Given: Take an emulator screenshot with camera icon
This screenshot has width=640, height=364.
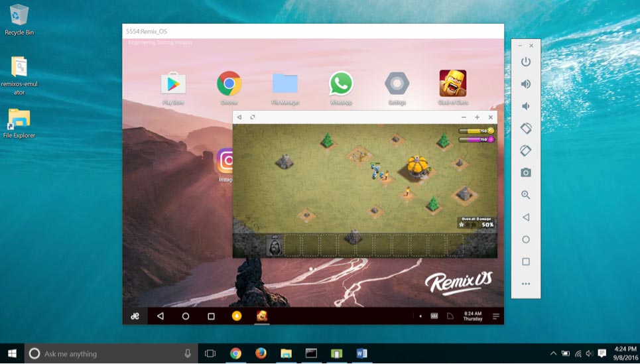Looking at the screenshot, I should click(x=526, y=172).
